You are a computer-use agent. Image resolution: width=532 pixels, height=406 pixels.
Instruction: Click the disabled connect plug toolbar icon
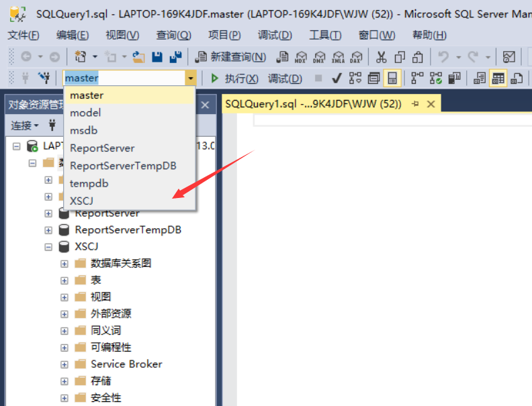[25, 78]
